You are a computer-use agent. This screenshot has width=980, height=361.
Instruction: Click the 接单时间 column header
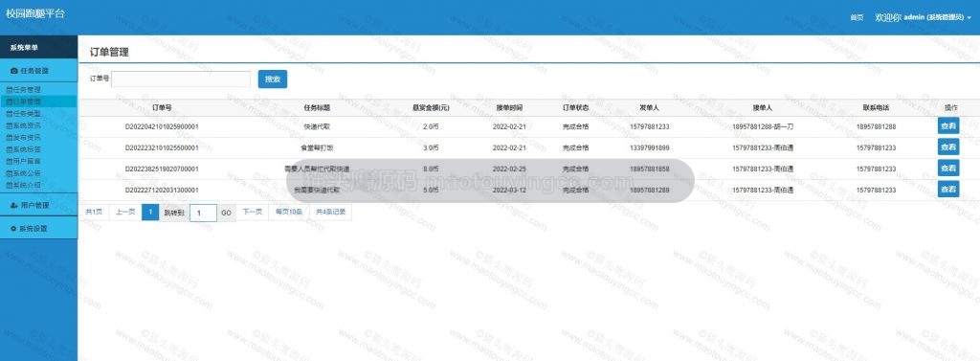[x=509, y=107]
